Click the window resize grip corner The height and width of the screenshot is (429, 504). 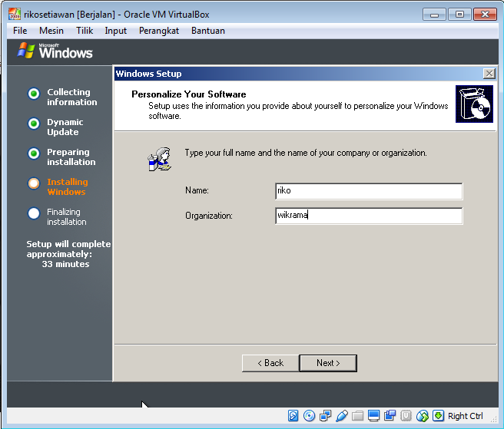coord(493,418)
